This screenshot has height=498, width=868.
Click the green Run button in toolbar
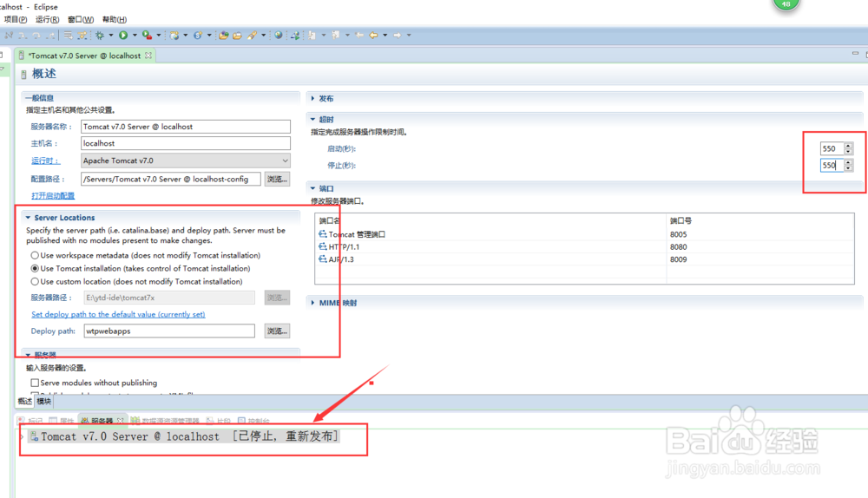tap(123, 36)
